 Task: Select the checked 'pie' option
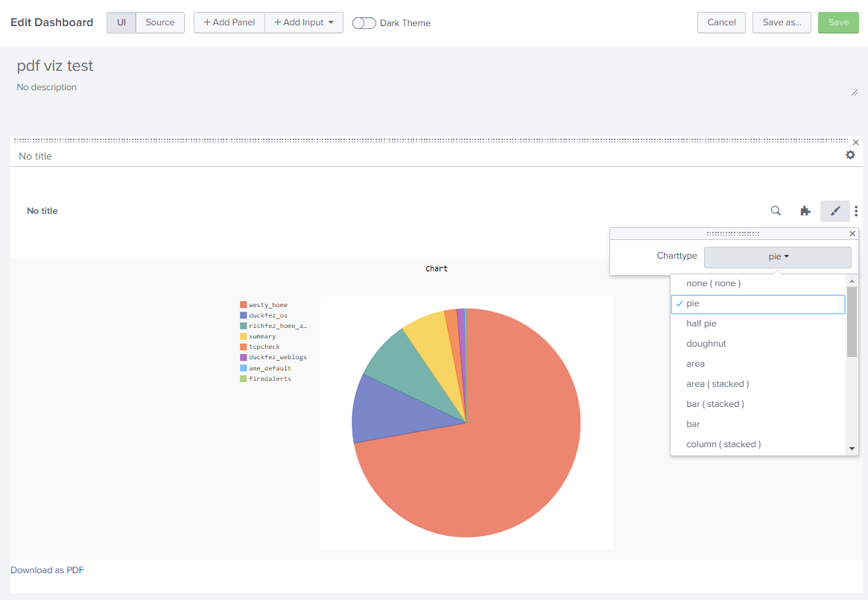click(x=758, y=304)
